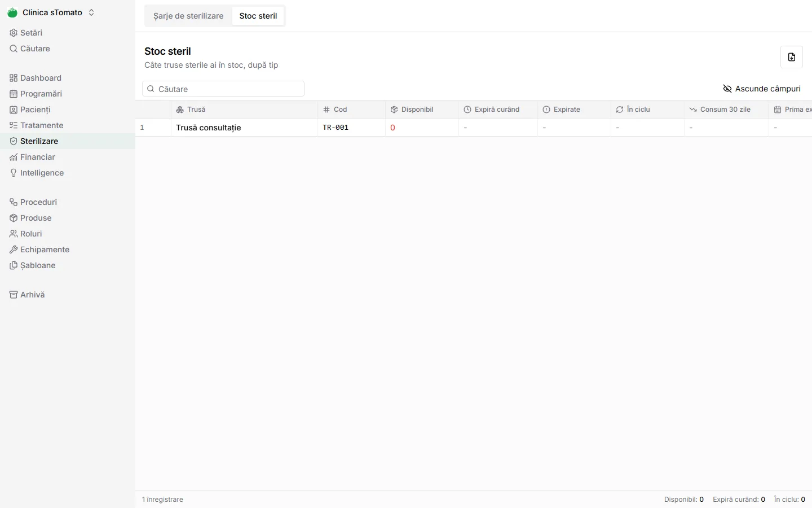Click the footer În ciclu: 0 summary
Screen dimensions: 812x508
tap(789, 500)
